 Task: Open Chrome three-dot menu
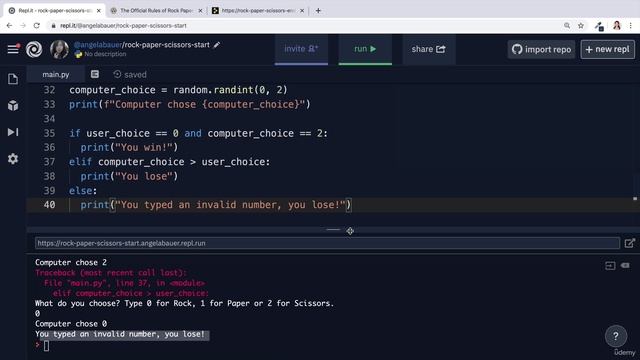point(631,26)
